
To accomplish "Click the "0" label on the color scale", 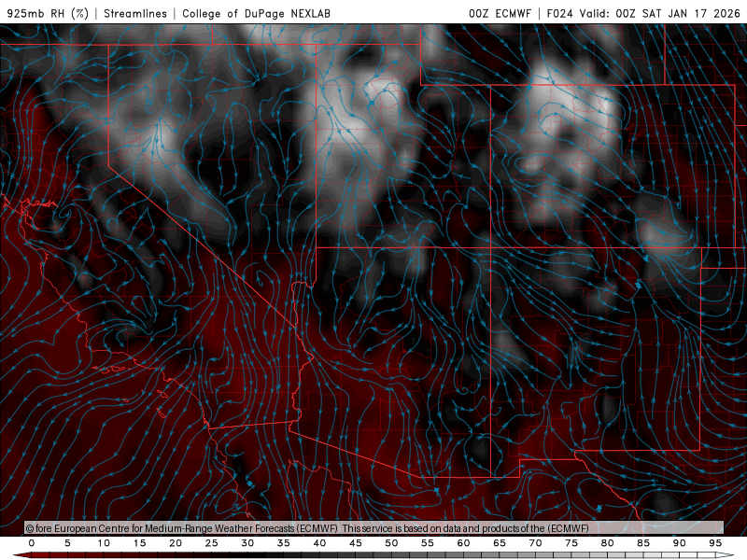I will click(32, 543).
